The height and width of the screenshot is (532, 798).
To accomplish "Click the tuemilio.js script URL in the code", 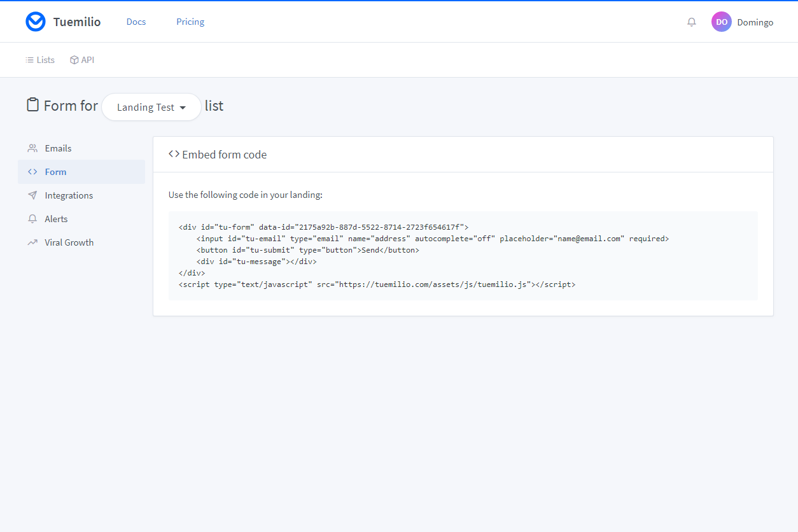I will pyautogui.click(x=430, y=284).
